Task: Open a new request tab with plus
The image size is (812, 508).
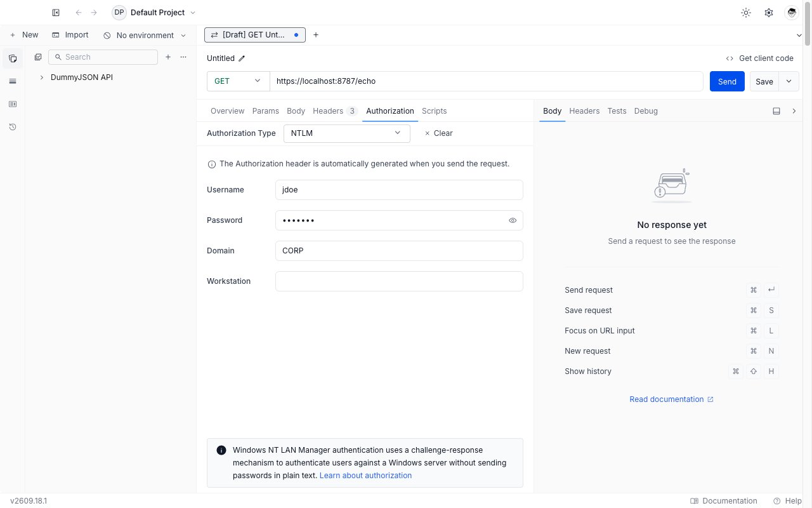Action: point(316,35)
